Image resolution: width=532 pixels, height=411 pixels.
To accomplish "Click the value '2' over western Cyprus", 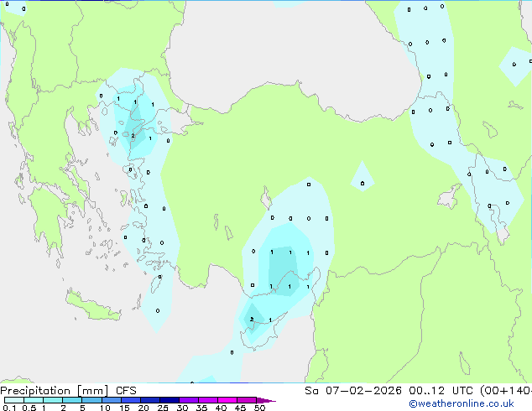I will coord(252,319).
